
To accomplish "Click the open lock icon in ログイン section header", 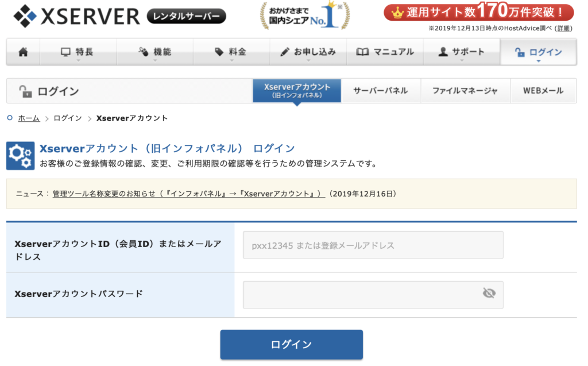I will point(25,91).
